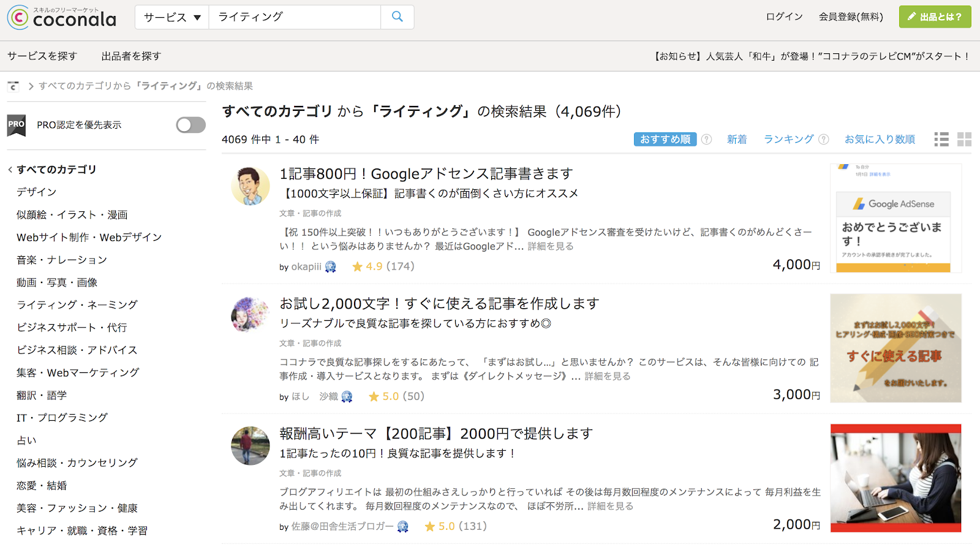Open 佐藤@田舎生活ブロガー's avatar picture

(x=251, y=446)
